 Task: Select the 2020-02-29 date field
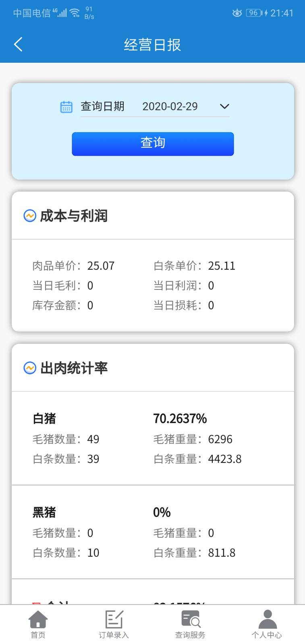(170, 106)
